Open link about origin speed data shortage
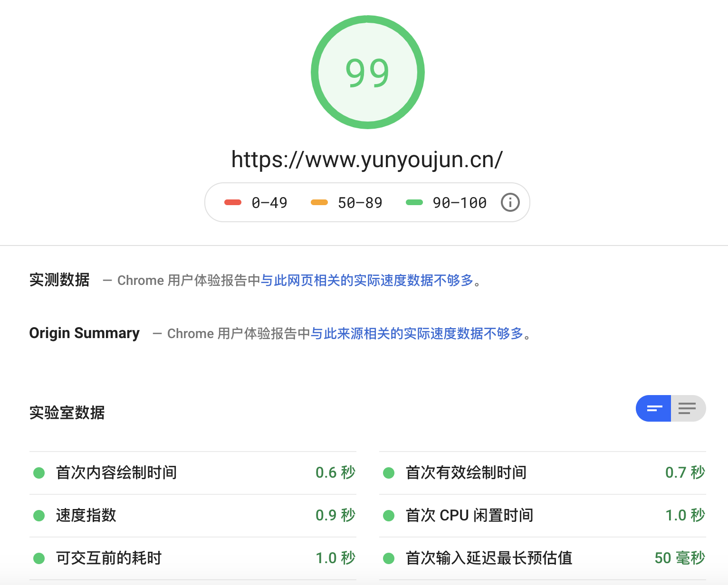728x585 pixels. [x=417, y=334]
